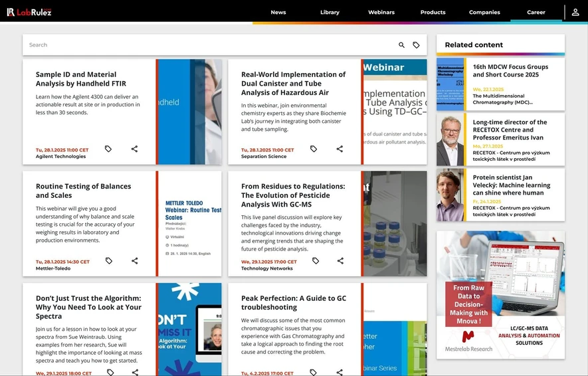Open Long-time director of RECETOX Centre article
Screen dimensions: 588x376
pos(510,130)
